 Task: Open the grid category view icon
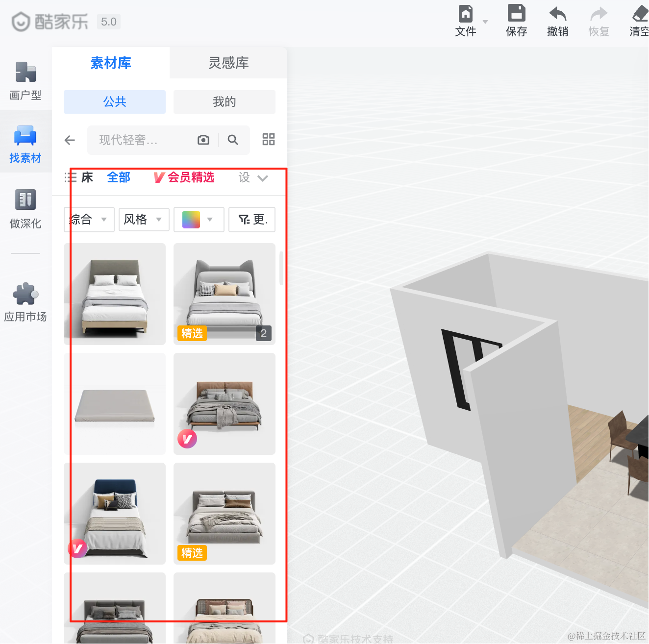(269, 140)
